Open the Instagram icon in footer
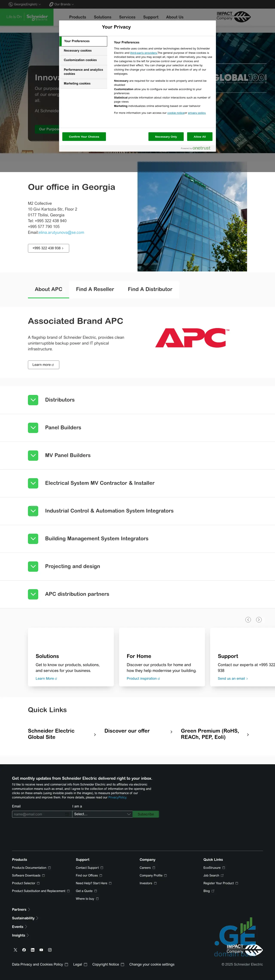 (50, 950)
